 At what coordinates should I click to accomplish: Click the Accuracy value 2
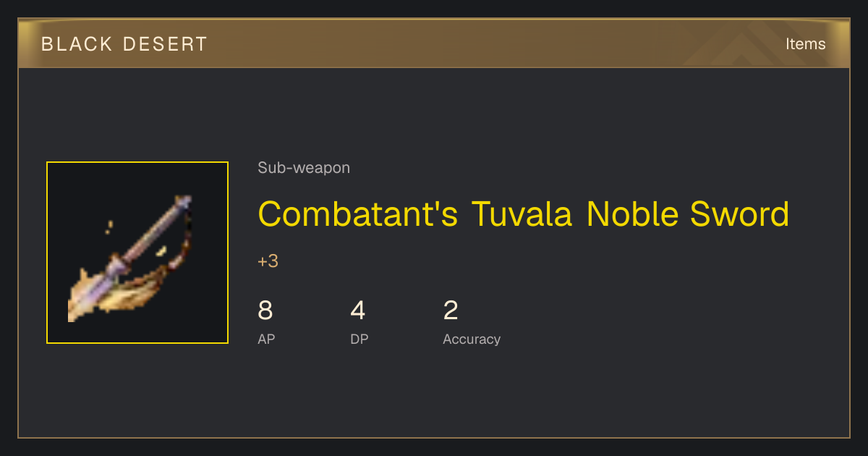[451, 311]
